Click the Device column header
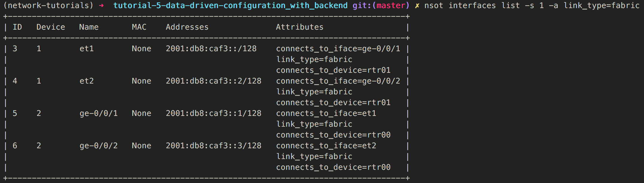This screenshot has height=183, width=644. tap(51, 27)
